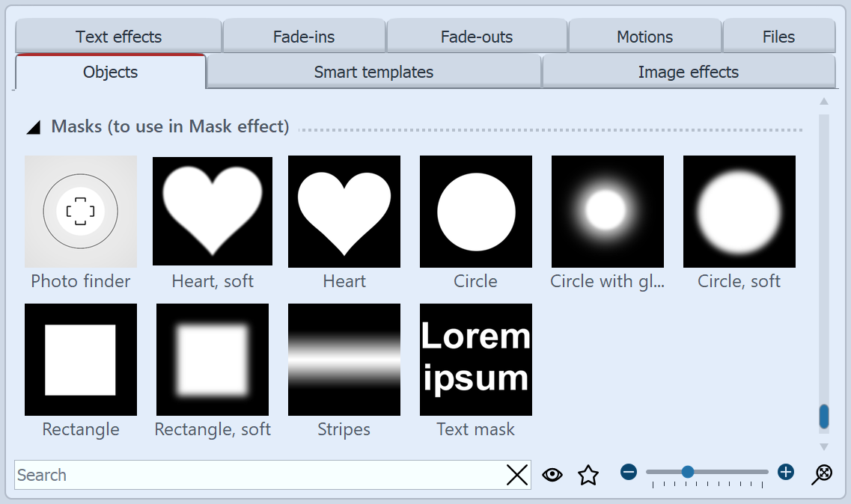Screen dimensions: 851x504
Task: Toggle the preview eye icon
Action: coord(552,475)
